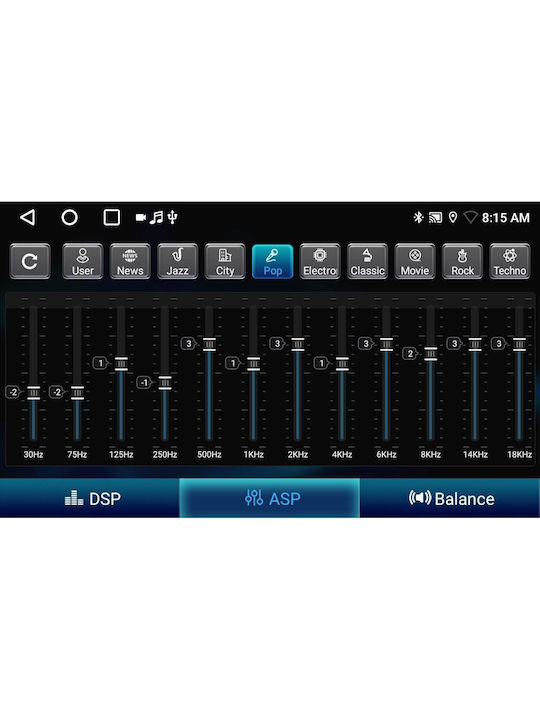Click the 1 value badge on 125Hz
The height and width of the screenshot is (720, 540).
click(101, 363)
